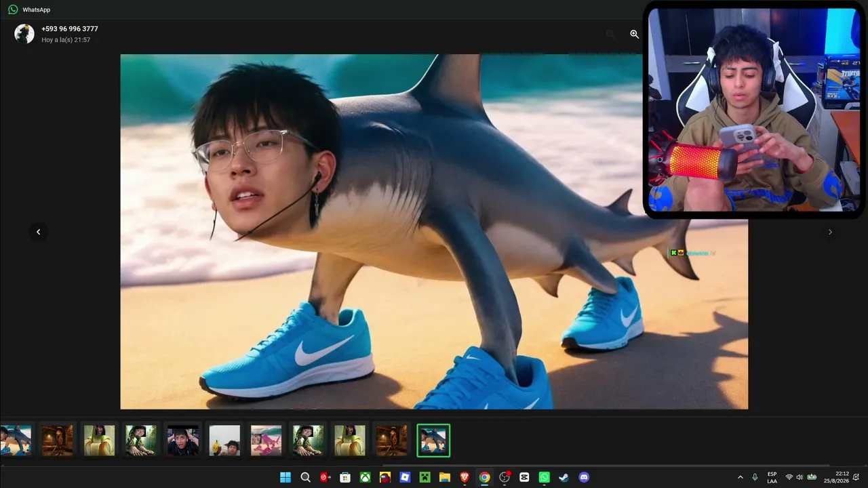Open Windows taskbar Search
Image resolution: width=868 pixels, height=488 pixels.
coord(306,477)
